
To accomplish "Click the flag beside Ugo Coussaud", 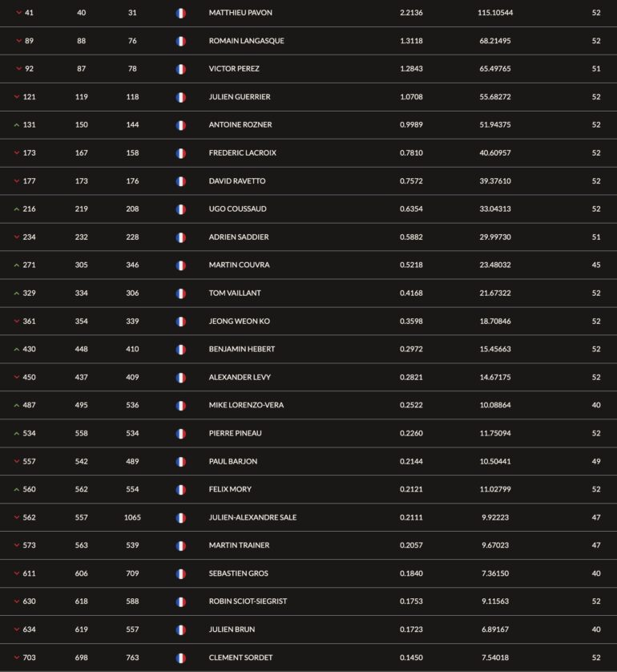I will click(180, 209).
